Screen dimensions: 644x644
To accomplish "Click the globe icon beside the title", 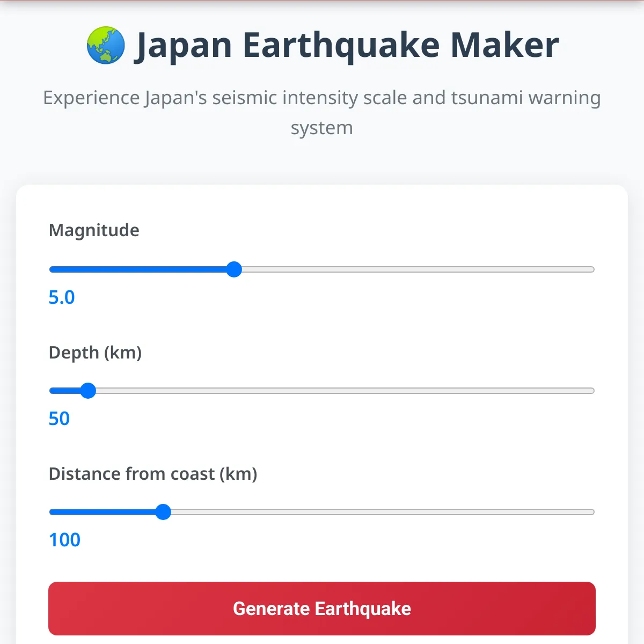I will [106, 45].
